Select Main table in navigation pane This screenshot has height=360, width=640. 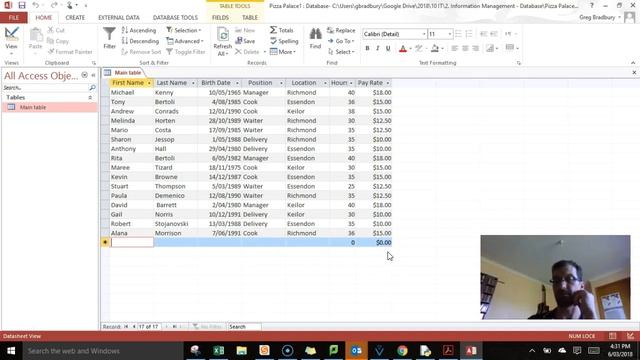pos(50,107)
